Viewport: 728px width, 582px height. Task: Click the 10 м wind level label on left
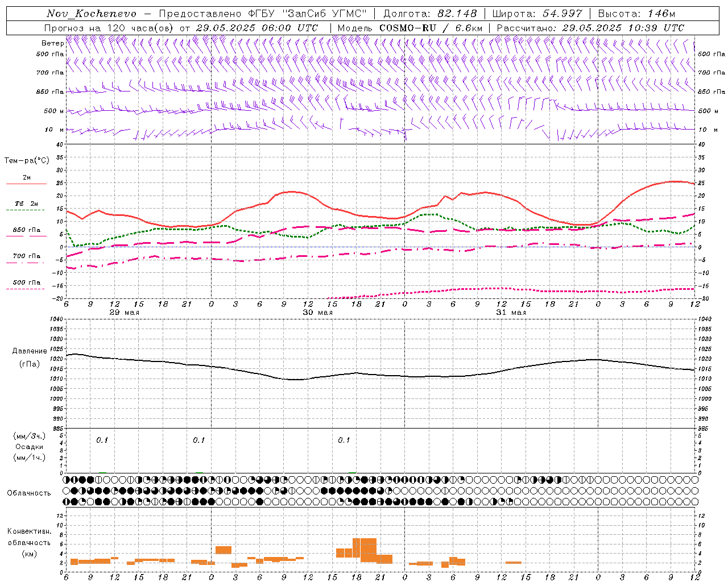(54, 130)
